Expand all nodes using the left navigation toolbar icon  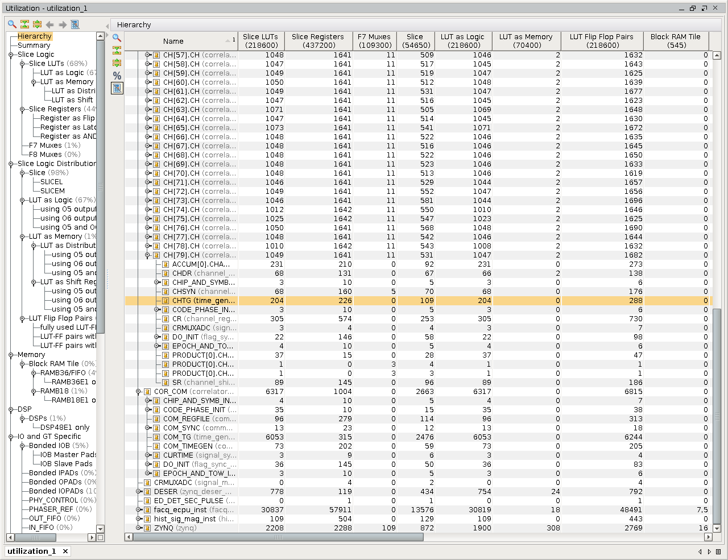point(37,24)
